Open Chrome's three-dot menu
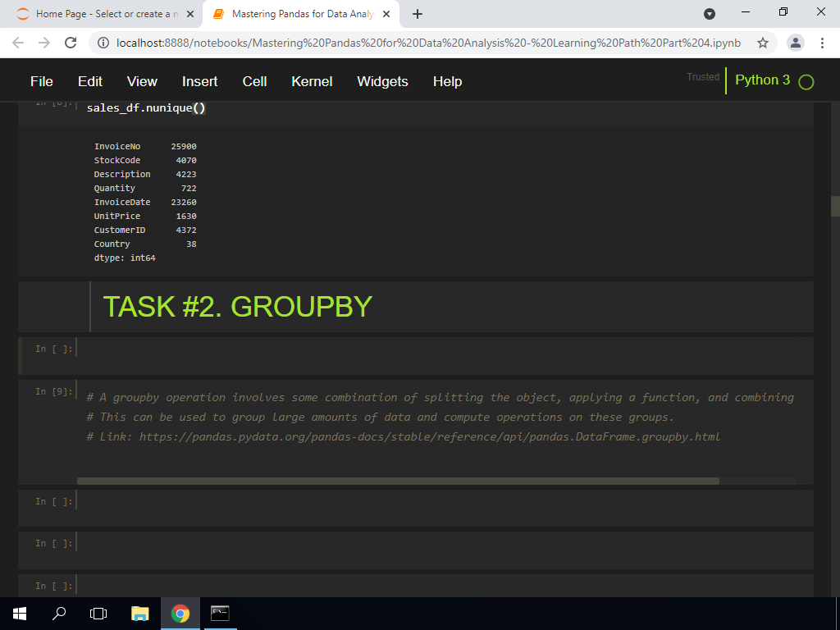The width and height of the screenshot is (840, 630). coord(822,43)
